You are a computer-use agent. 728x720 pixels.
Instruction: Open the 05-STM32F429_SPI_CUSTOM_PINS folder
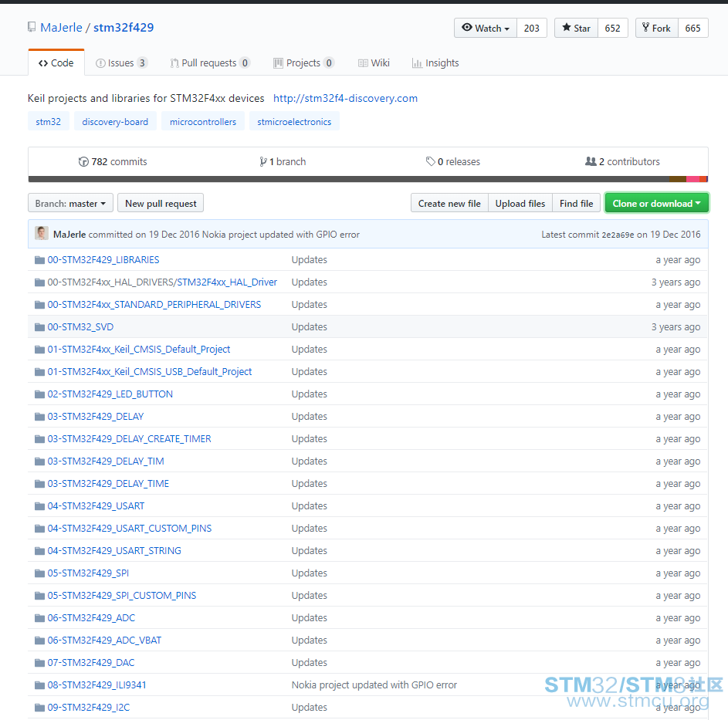[122, 596]
